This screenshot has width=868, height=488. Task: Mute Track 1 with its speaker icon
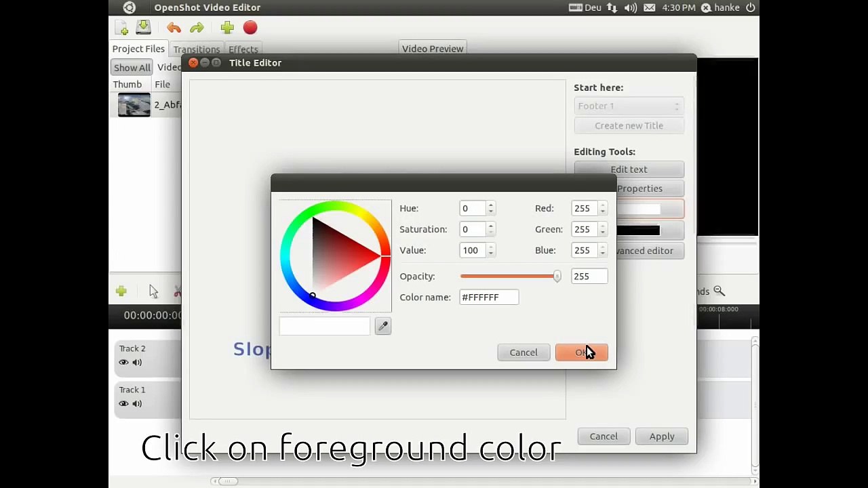(137, 404)
